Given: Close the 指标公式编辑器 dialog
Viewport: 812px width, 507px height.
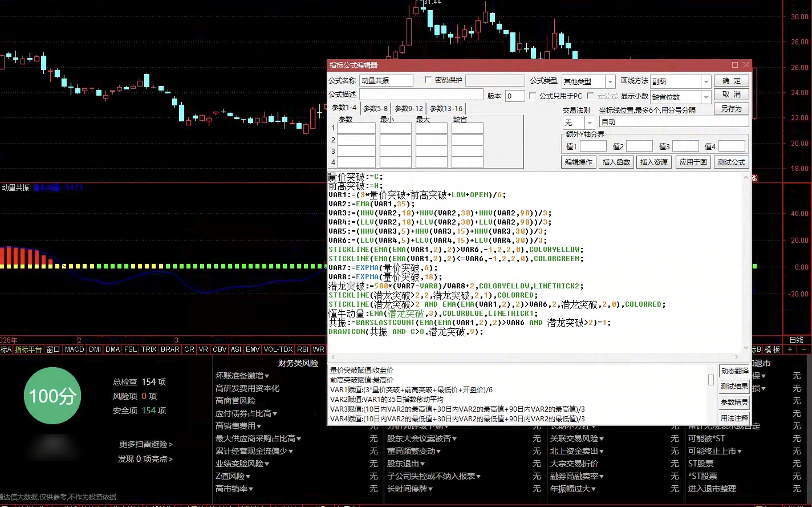Looking at the screenshot, I should point(746,65).
